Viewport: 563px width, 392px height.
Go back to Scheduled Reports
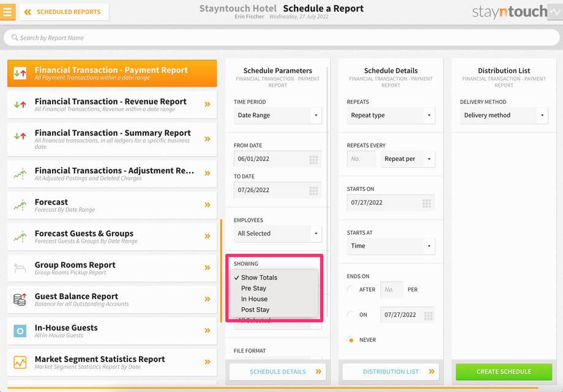pyautogui.click(x=65, y=12)
